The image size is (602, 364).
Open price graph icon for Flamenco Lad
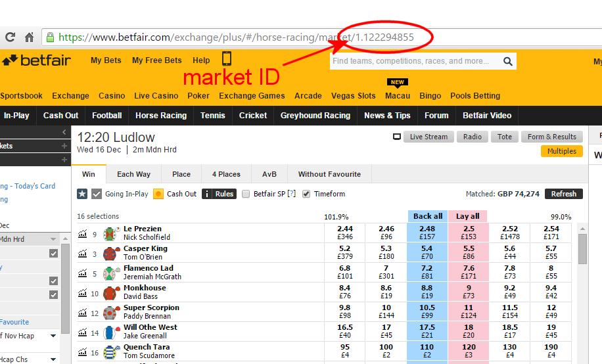click(83, 273)
